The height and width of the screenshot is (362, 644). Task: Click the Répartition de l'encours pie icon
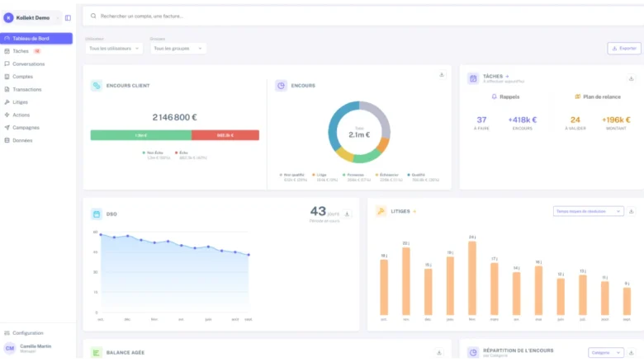click(473, 353)
